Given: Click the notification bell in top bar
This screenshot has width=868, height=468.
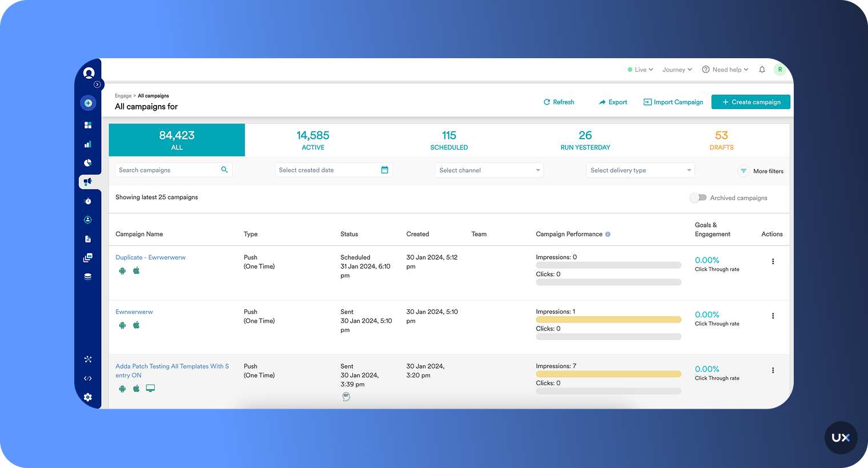Looking at the screenshot, I should coord(762,69).
